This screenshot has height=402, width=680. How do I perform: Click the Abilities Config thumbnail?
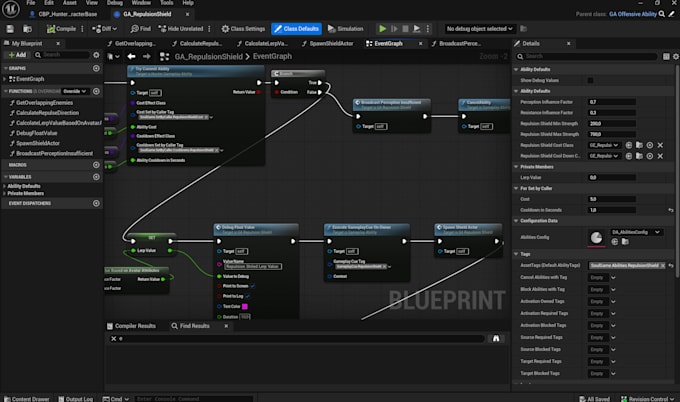tap(597, 237)
